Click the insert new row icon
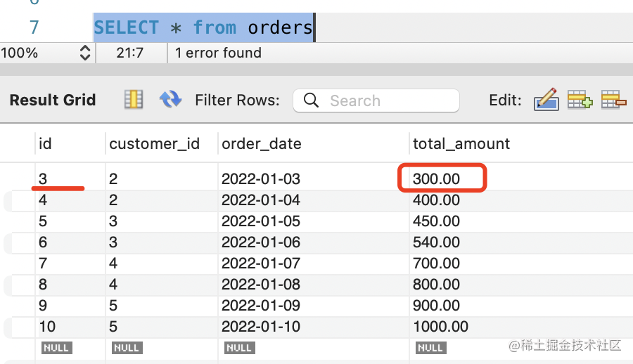 pyautogui.click(x=580, y=100)
